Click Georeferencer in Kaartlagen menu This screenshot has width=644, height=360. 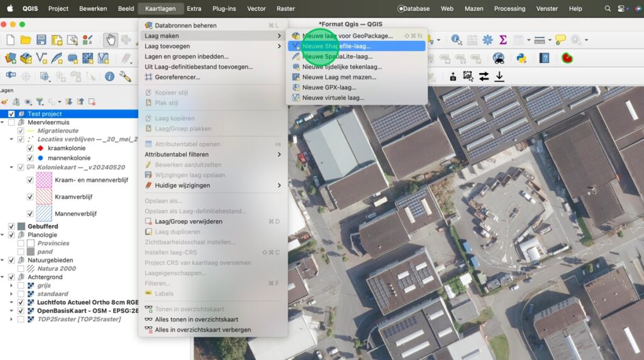pyautogui.click(x=177, y=77)
